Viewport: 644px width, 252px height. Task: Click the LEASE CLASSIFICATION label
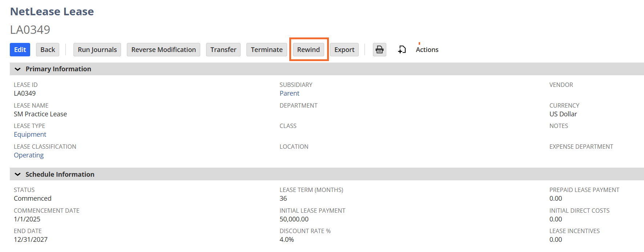45,147
